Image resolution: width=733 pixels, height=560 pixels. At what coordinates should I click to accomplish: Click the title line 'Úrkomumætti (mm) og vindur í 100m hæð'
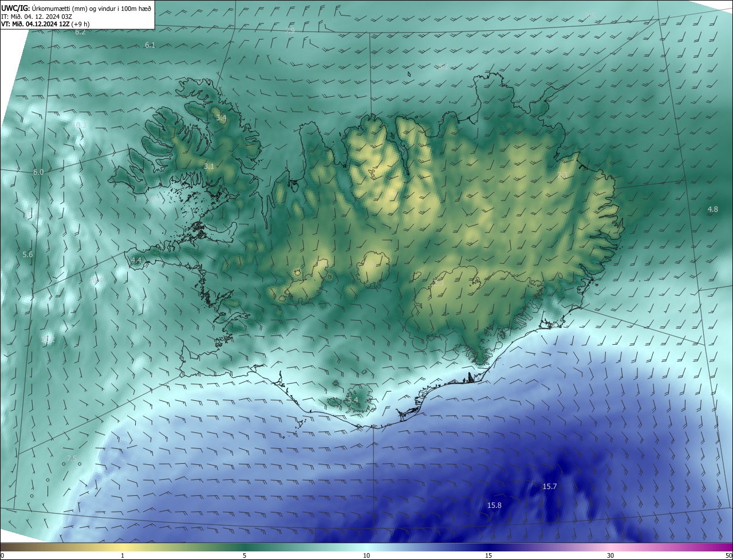[x=92, y=9]
